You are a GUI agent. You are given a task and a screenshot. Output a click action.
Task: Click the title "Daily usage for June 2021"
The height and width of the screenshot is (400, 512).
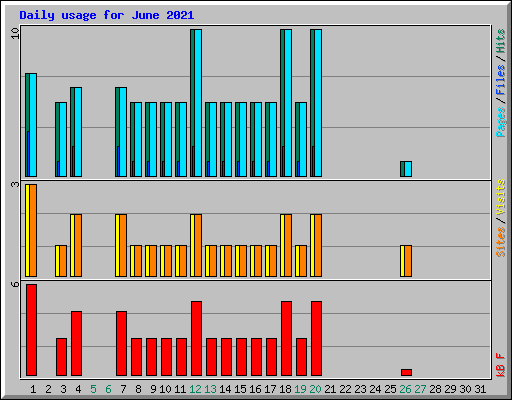[x=107, y=15]
